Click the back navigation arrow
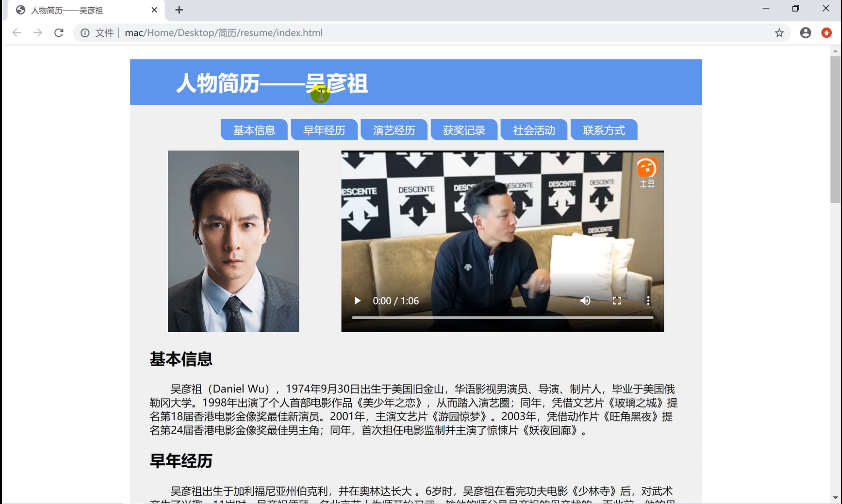The height and width of the screenshot is (504, 842). click(x=17, y=33)
